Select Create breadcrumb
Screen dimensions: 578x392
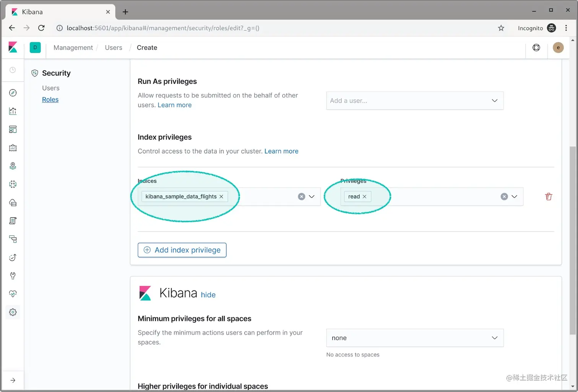(147, 47)
